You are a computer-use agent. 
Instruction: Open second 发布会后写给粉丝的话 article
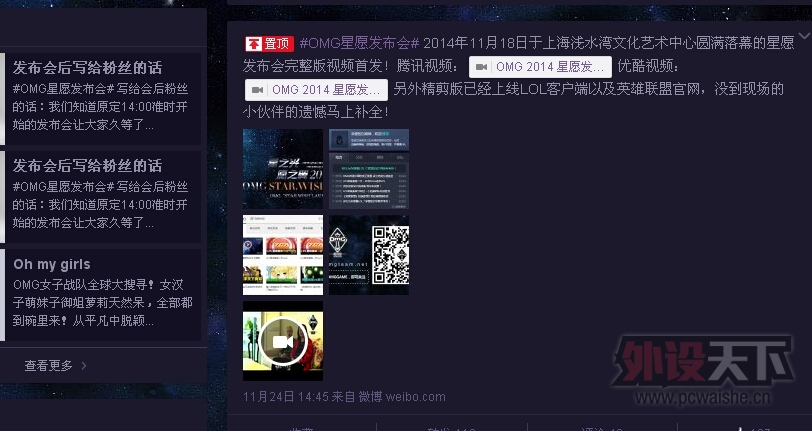87,166
